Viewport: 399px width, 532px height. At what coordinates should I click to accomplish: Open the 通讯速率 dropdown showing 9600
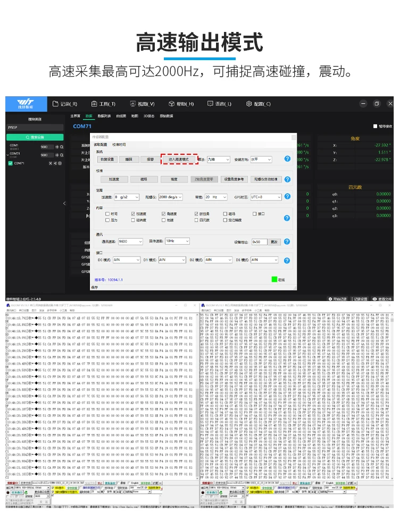(130, 241)
